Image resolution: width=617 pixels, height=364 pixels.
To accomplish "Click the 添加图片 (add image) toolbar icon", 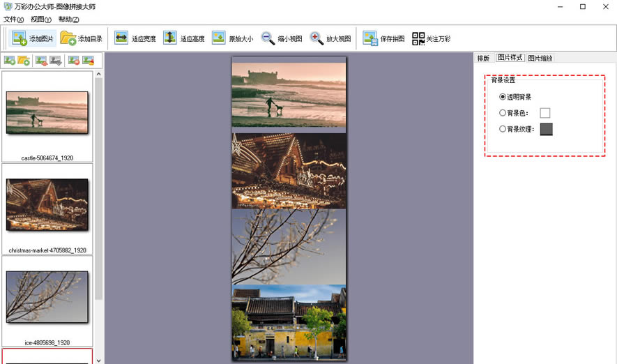I will click(20, 38).
